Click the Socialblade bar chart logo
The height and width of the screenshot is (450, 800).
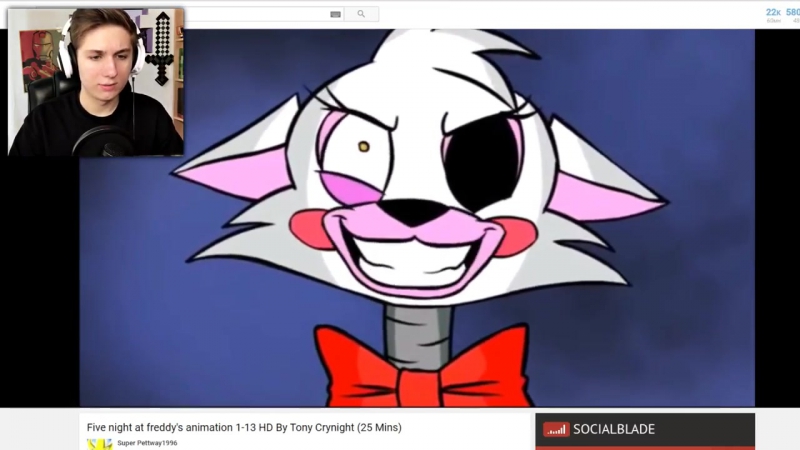click(x=556, y=429)
